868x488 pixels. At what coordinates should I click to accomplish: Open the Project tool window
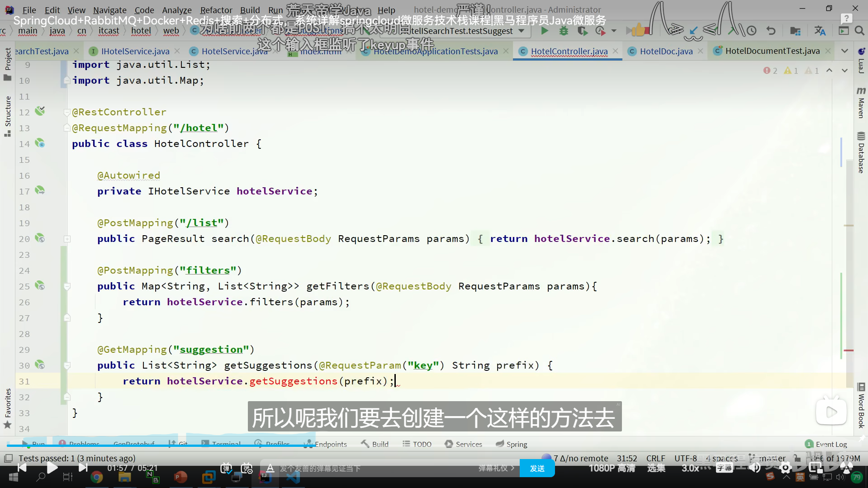coord(7,64)
